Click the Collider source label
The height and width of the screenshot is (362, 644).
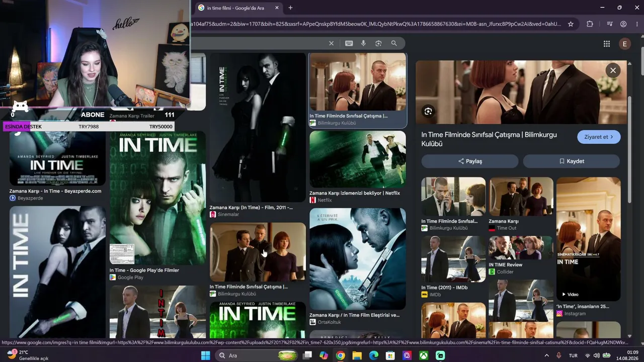(x=505, y=272)
